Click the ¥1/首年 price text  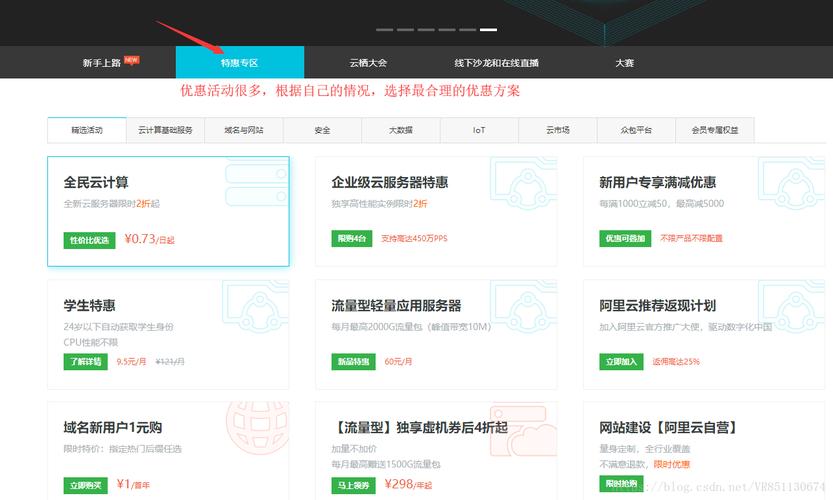point(133,484)
